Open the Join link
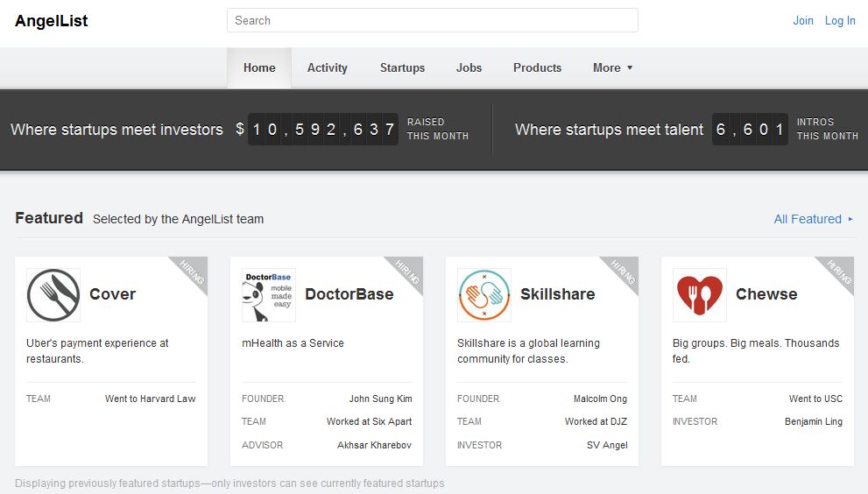 pos(802,20)
